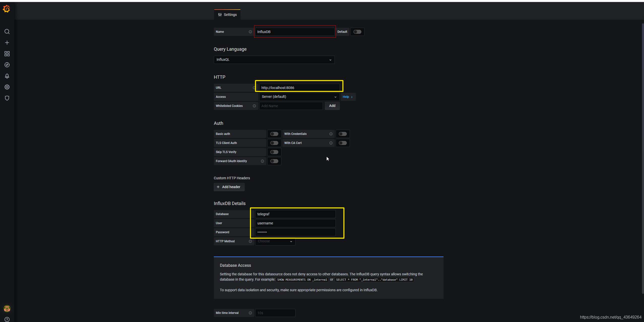Open the search magnifier in sidebar
The width and height of the screenshot is (644, 322).
(7, 32)
